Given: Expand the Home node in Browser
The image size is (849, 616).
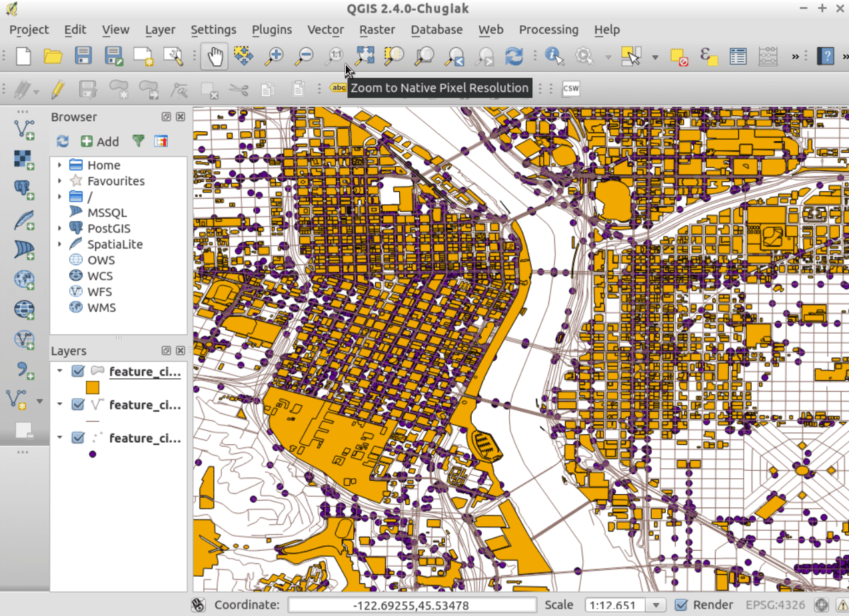Looking at the screenshot, I should click(x=59, y=165).
